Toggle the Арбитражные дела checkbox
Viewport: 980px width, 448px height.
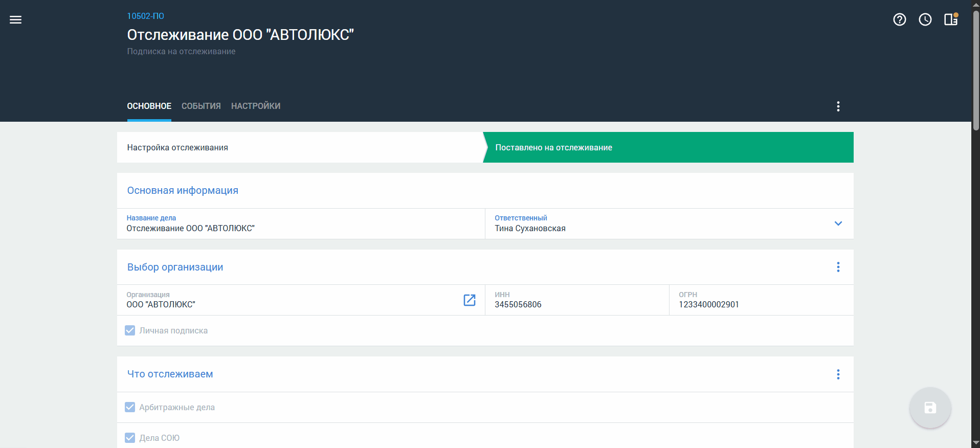(130, 407)
